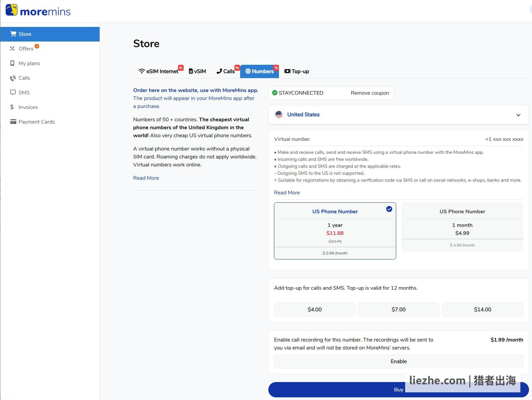This screenshot has width=532, height=400.
Task: Click the United States flag icon
Action: (279, 115)
